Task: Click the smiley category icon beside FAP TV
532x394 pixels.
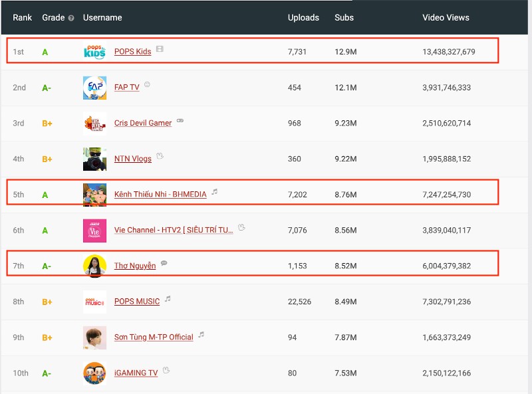Action: pos(147,84)
